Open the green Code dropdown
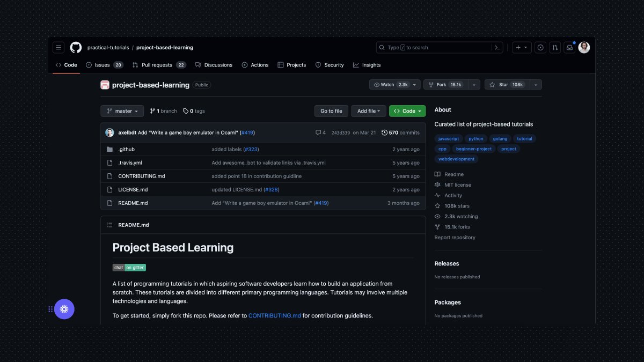This screenshot has height=362, width=644. pos(407,111)
